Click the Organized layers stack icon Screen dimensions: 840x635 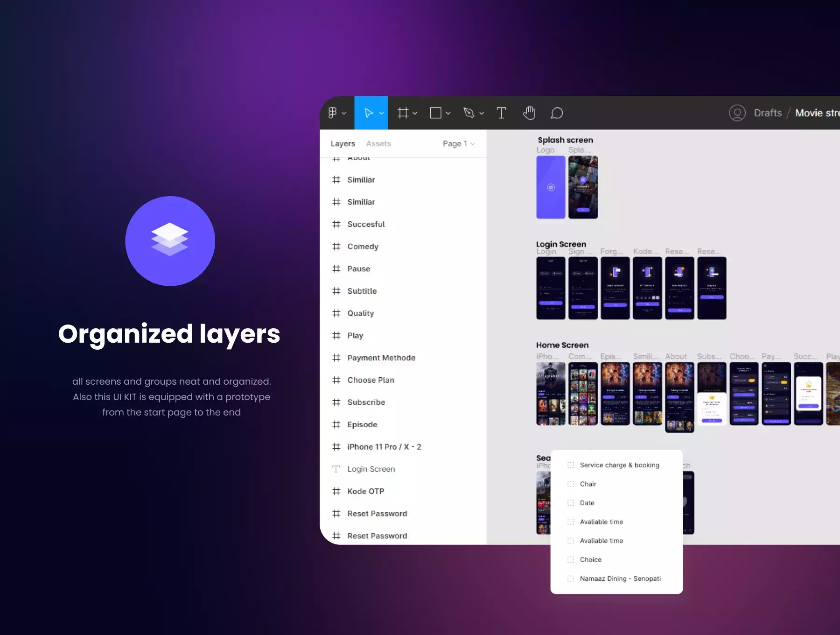[170, 240]
